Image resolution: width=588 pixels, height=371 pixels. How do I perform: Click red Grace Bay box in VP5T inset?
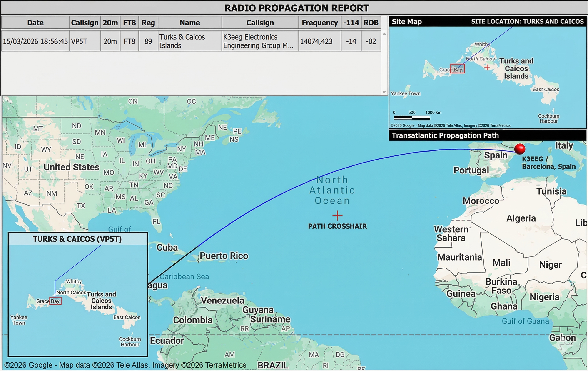tap(55, 301)
